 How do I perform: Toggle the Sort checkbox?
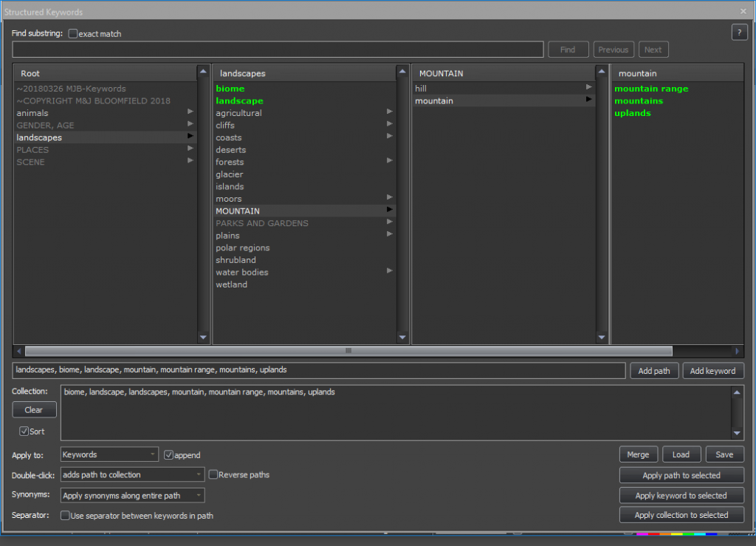click(x=24, y=431)
